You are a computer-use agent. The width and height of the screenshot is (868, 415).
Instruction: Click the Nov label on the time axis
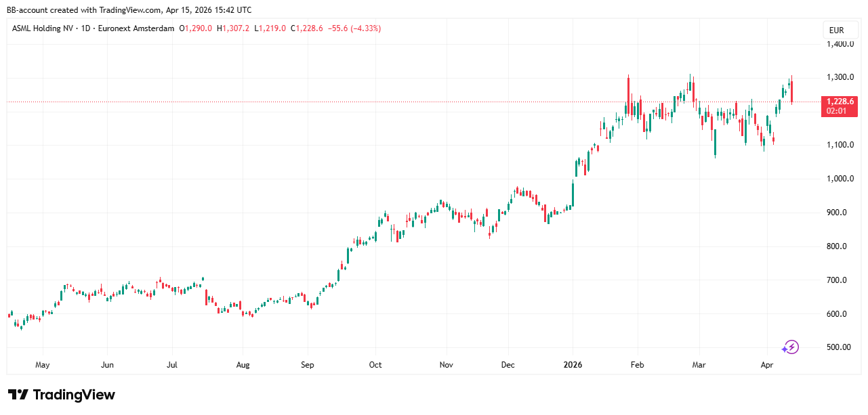click(x=445, y=365)
